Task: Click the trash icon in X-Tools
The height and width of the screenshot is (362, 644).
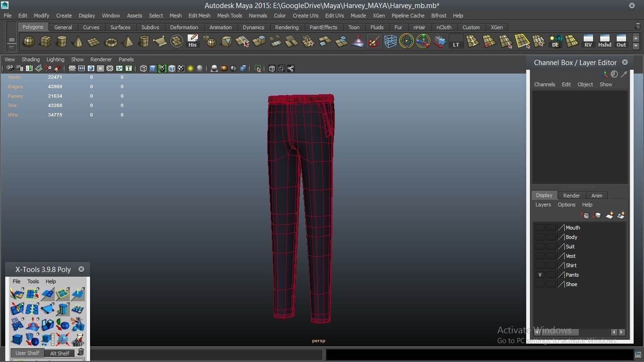Action: (81, 352)
